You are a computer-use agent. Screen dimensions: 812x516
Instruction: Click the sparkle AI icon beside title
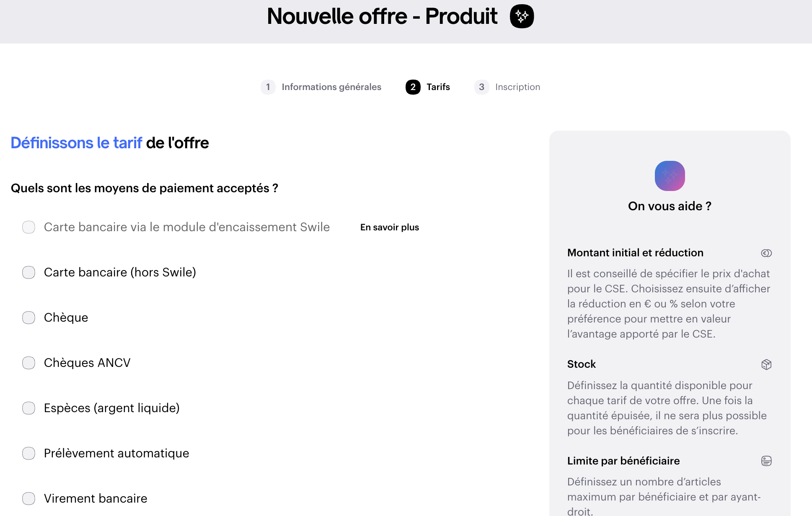point(522,16)
